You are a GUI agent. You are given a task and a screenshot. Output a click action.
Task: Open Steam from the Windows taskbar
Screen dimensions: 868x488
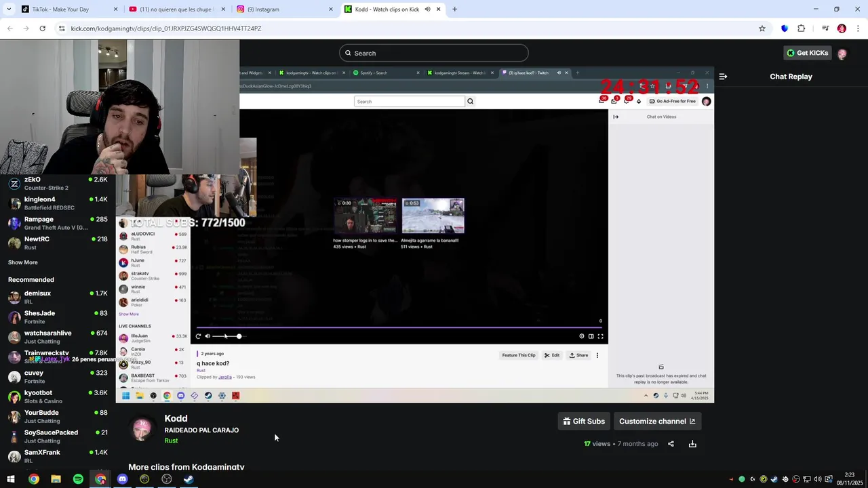(189, 479)
